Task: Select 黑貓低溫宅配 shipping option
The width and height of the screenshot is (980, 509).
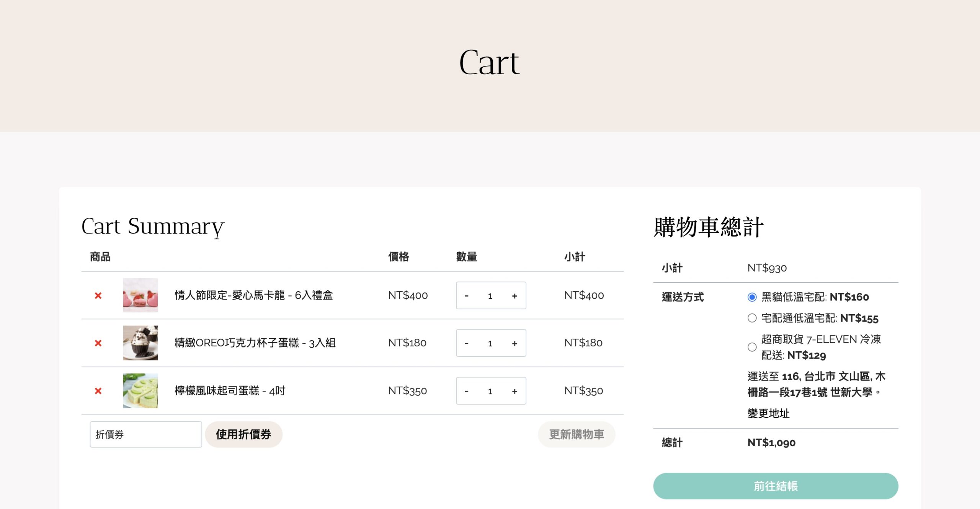Action: (x=752, y=297)
